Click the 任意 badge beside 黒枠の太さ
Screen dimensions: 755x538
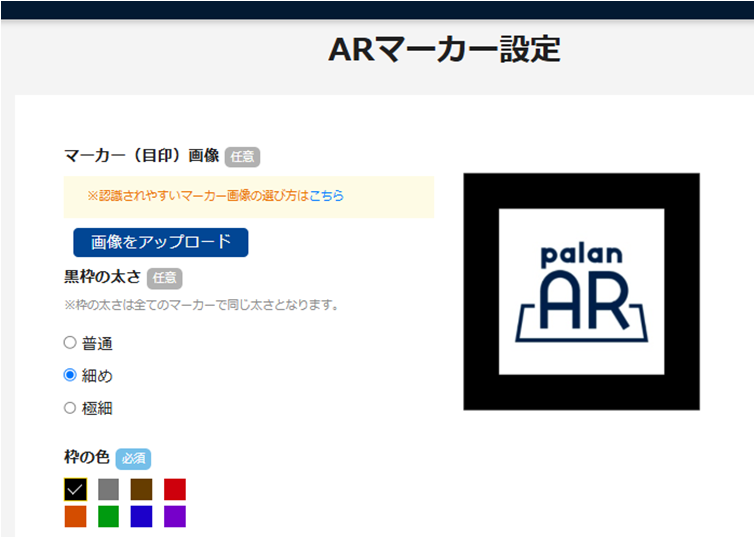coord(165,278)
